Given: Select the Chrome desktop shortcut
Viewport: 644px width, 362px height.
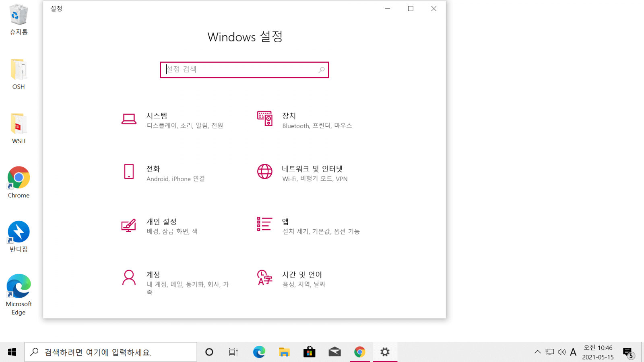Looking at the screenshot, I should [x=19, y=182].
